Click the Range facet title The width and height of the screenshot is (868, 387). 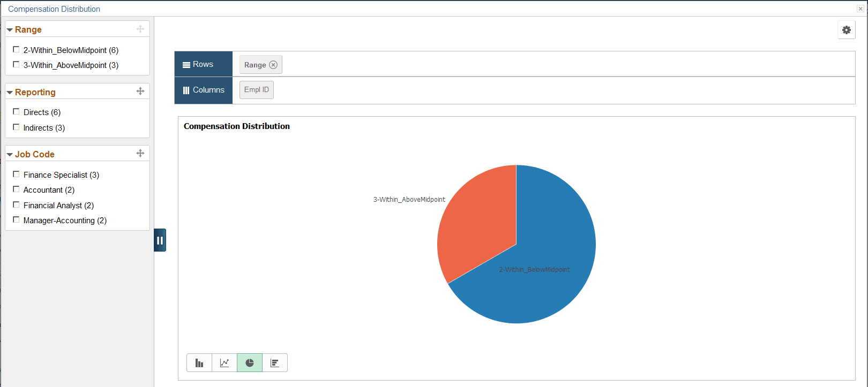click(x=28, y=29)
